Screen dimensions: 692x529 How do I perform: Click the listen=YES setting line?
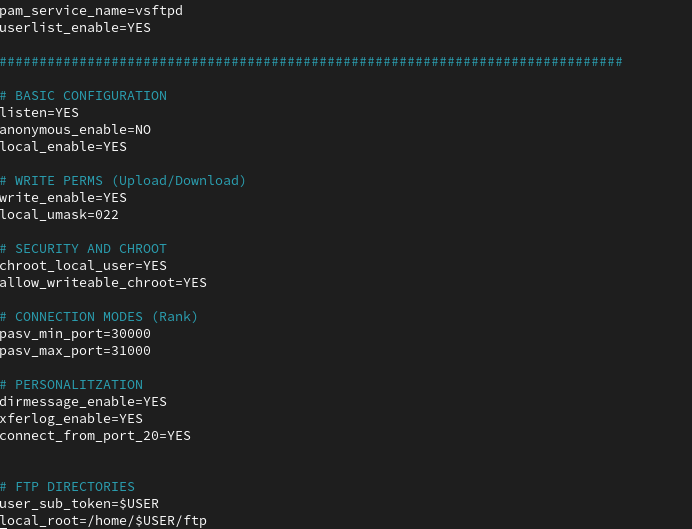[x=39, y=113]
